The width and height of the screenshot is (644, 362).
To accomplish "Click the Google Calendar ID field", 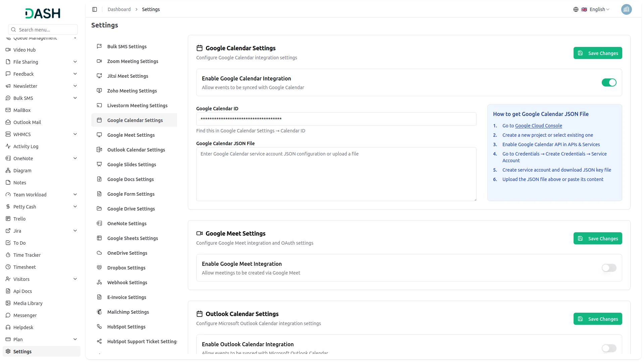I will (x=336, y=119).
